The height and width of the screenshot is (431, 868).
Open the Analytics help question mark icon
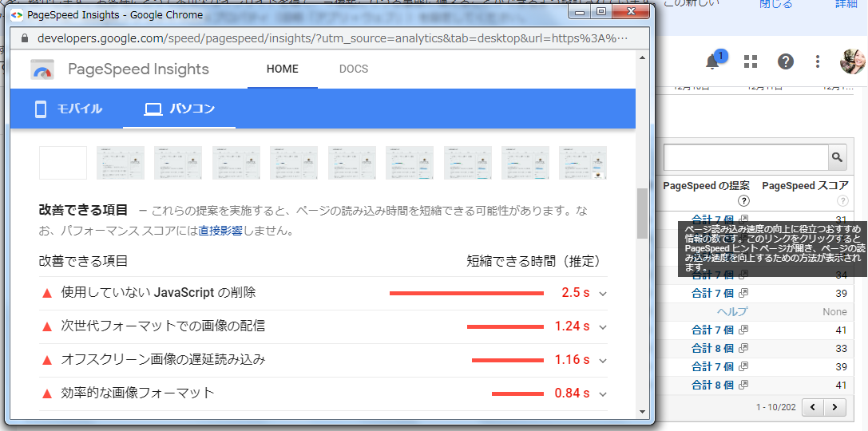(786, 62)
